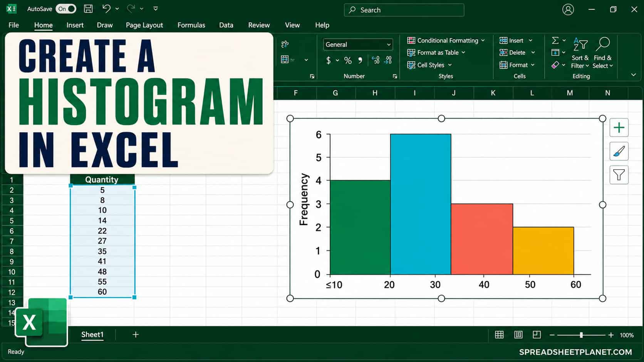Expand Cell Styles menu
This screenshot has width=644, height=362.
point(429,65)
